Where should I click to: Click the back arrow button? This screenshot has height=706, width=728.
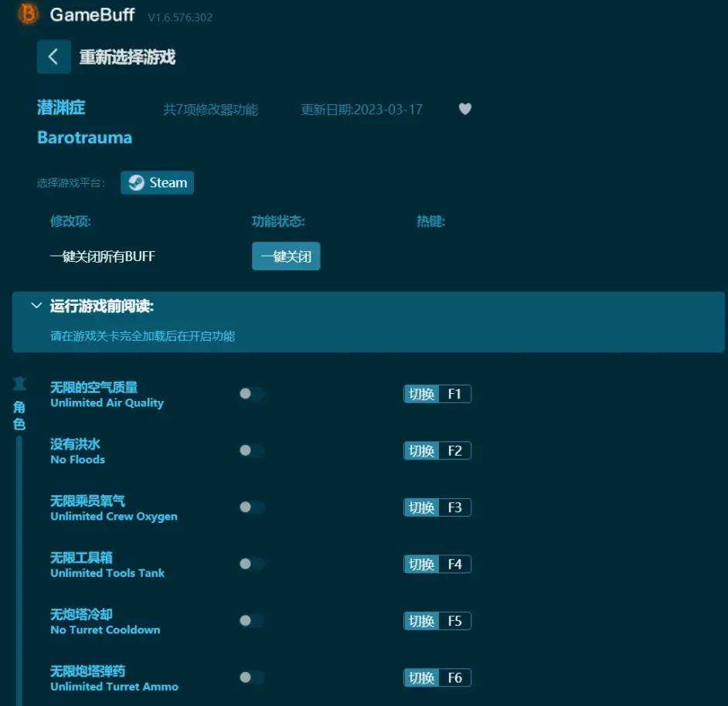(53, 57)
